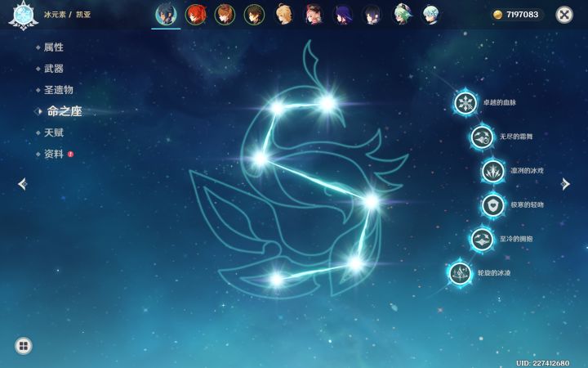Select the pink-haired character avatar
The image size is (588, 368).
click(x=314, y=15)
